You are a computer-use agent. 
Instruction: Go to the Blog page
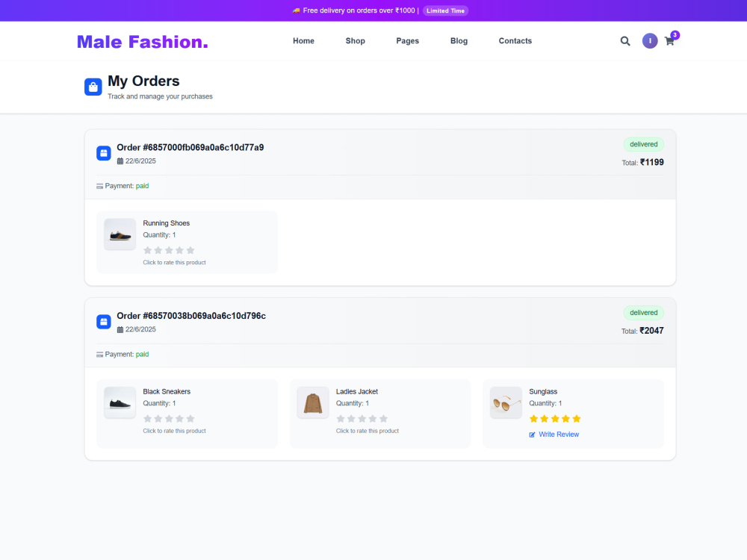coord(459,41)
